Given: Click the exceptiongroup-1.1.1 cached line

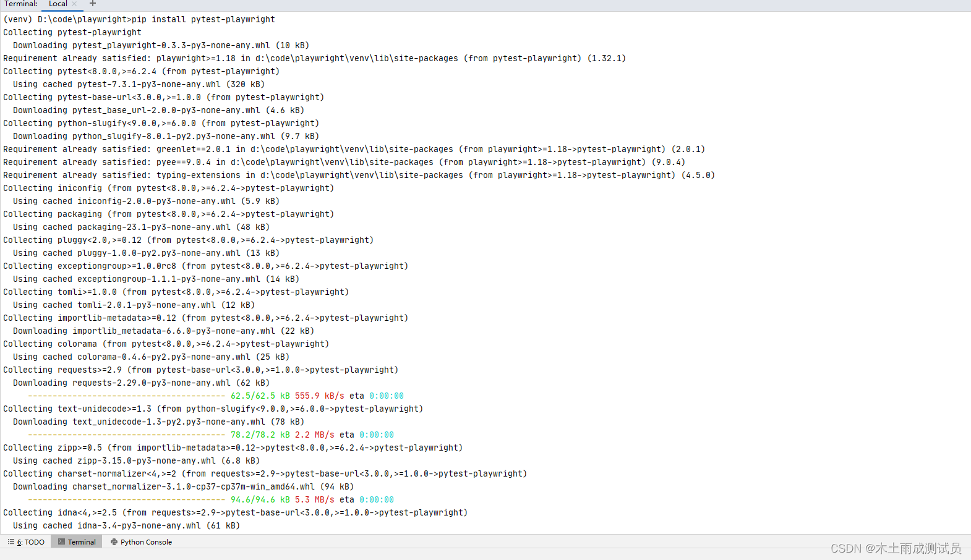Looking at the screenshot, I should click(156, 279).
